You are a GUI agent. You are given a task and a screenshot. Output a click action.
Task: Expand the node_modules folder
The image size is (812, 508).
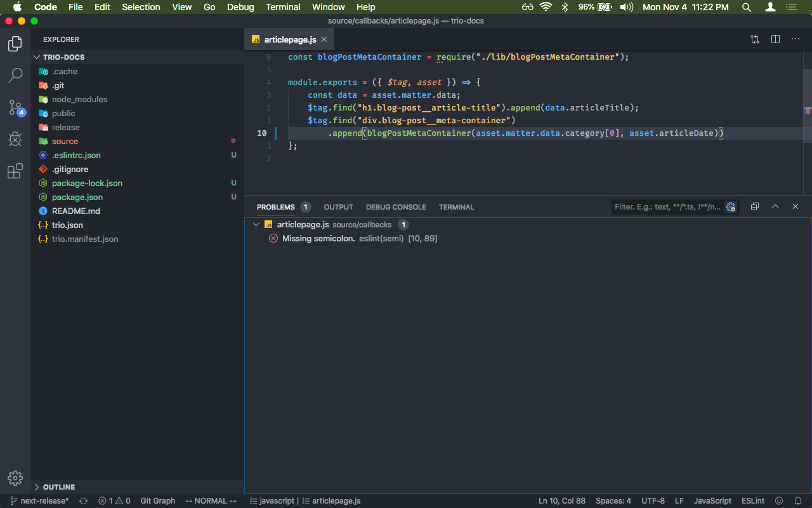(x=137, y=100)
